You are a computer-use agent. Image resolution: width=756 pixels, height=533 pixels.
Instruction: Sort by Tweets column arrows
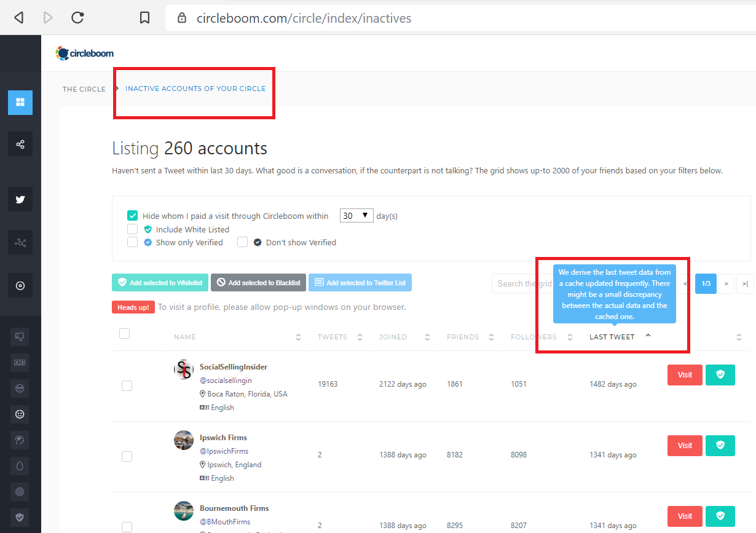pos(360,337)
